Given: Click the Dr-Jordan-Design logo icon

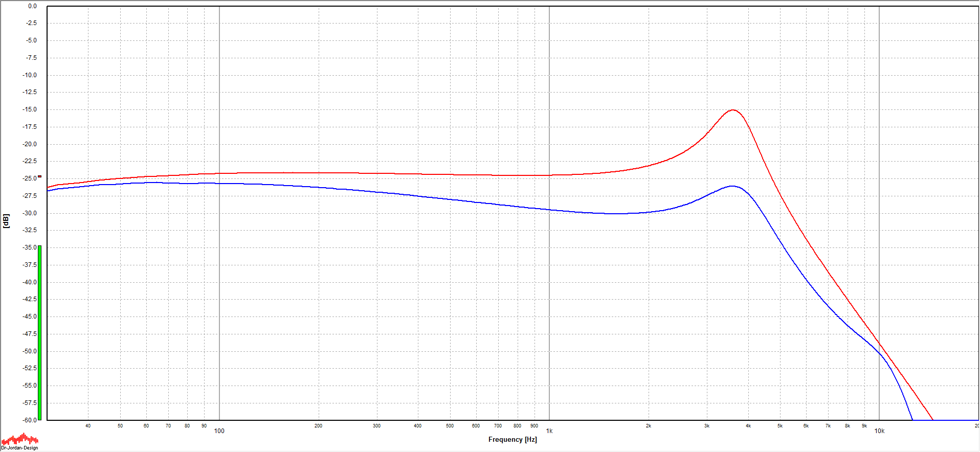Looking at the screenshot, I should click(x=19, y=440).
